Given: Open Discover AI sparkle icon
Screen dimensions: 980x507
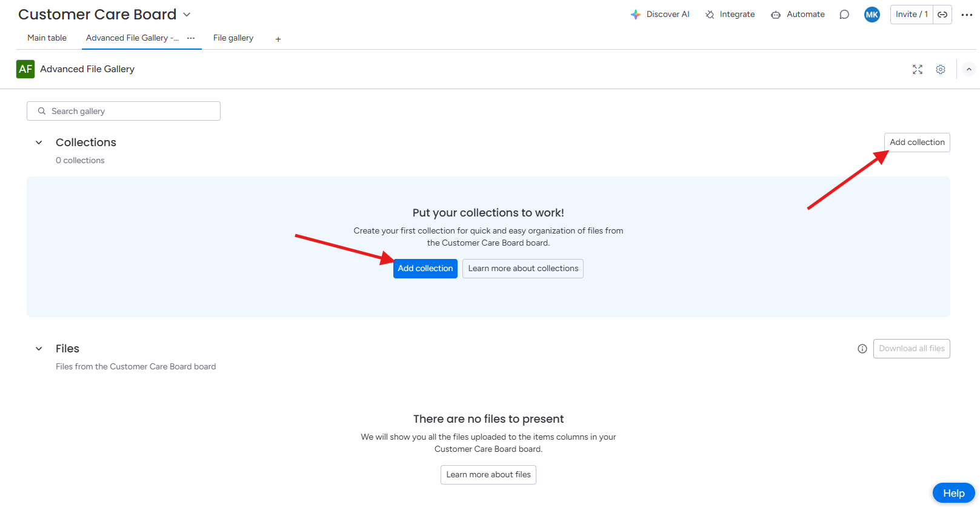Looking at the screenshot, I should point(635,15).
